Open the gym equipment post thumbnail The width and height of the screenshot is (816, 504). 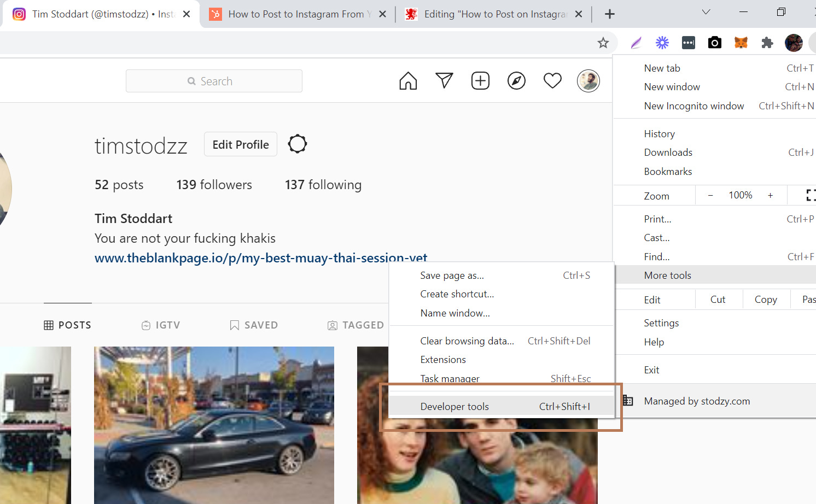point(36,425)
